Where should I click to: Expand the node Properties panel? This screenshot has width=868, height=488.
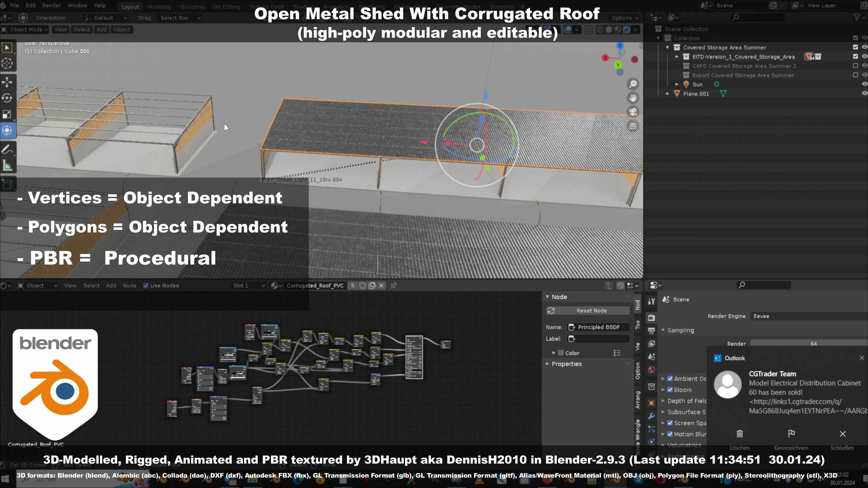547,364
